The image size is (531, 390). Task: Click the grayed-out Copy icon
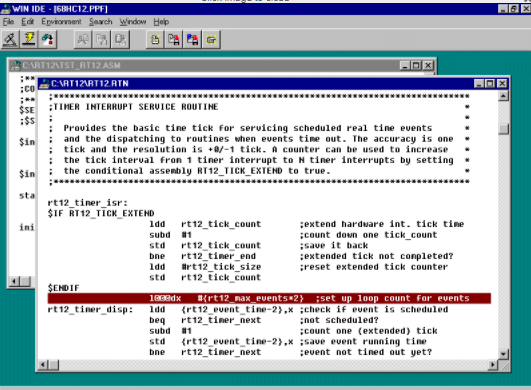point(102,40)
